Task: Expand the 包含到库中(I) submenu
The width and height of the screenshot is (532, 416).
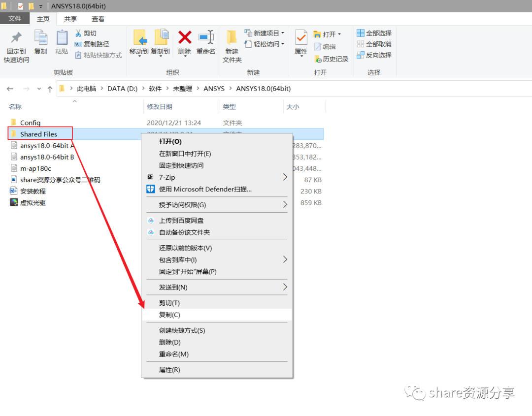Action: [285, 260]
